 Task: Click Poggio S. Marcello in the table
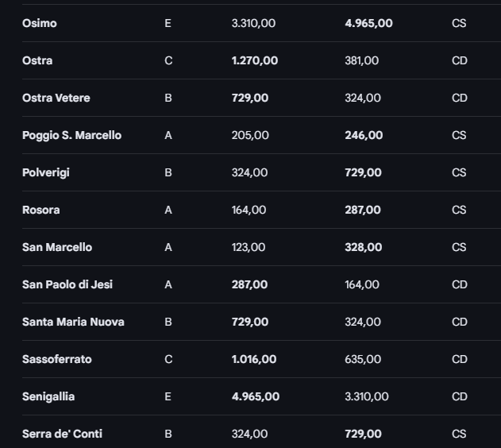point(71,135)
